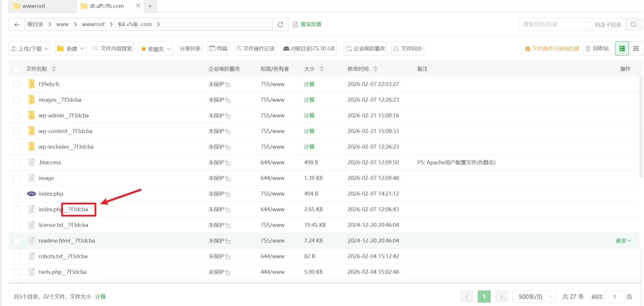Open the plus icon for a new tab
The width and height of the screenshot is (644, 306).
point(150,6)
